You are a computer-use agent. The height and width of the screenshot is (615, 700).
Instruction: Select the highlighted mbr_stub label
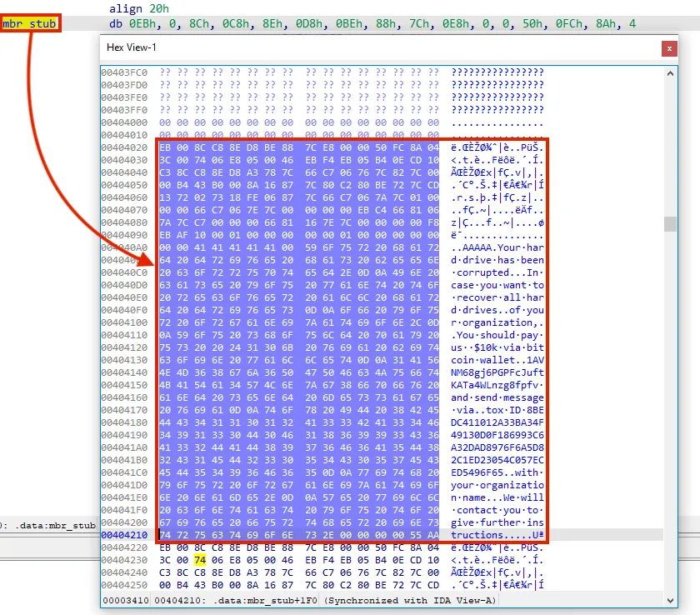[x=30, y=23]
